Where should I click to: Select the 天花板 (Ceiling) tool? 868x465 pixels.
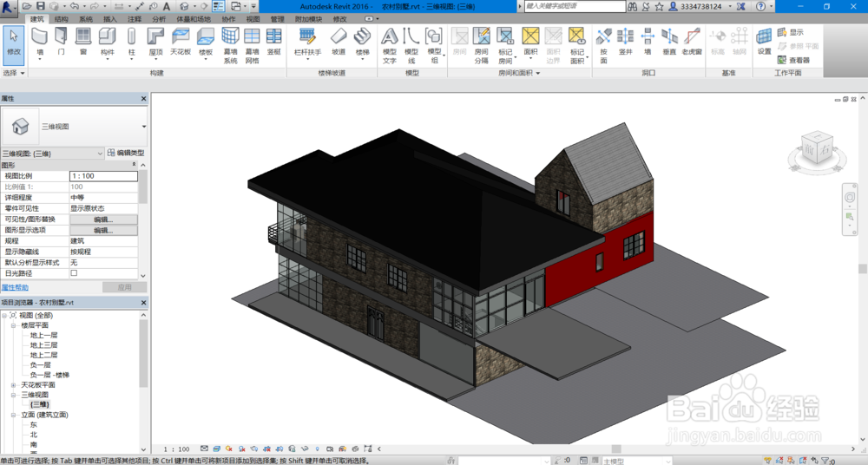(181, 42)
